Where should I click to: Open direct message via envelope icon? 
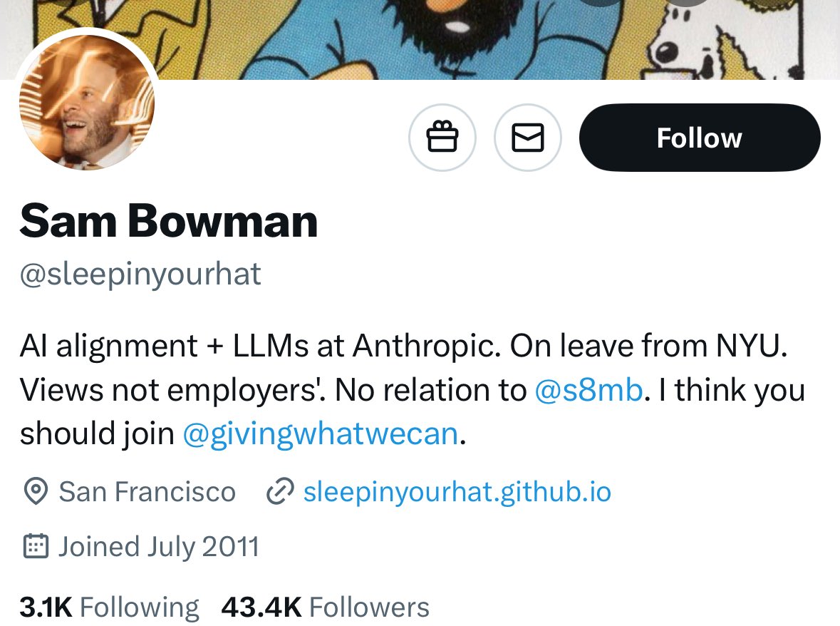[x=528, y=138]
